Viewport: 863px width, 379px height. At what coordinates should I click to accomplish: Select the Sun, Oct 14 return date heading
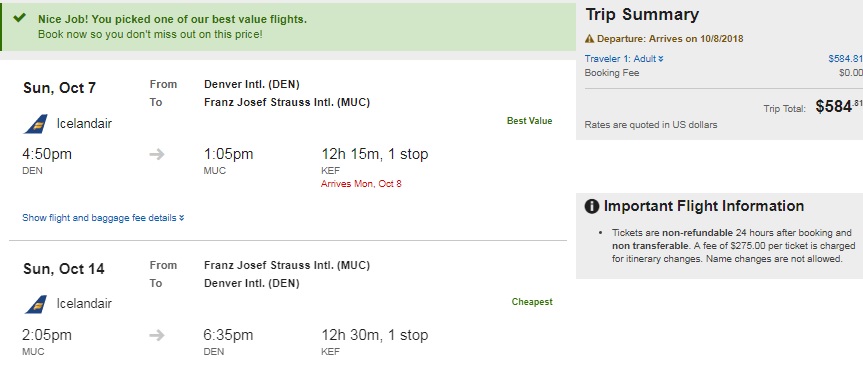click(x=64, y=269)
